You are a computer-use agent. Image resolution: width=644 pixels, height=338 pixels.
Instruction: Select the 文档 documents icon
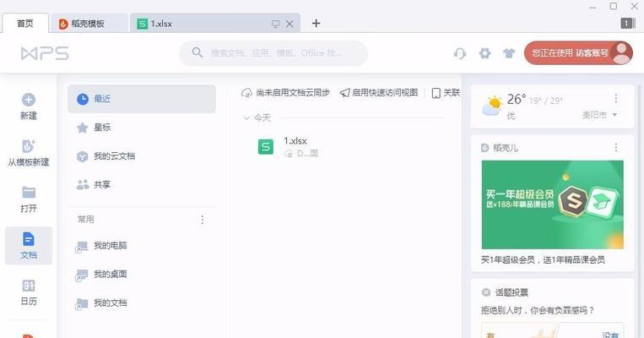[29, 239]
